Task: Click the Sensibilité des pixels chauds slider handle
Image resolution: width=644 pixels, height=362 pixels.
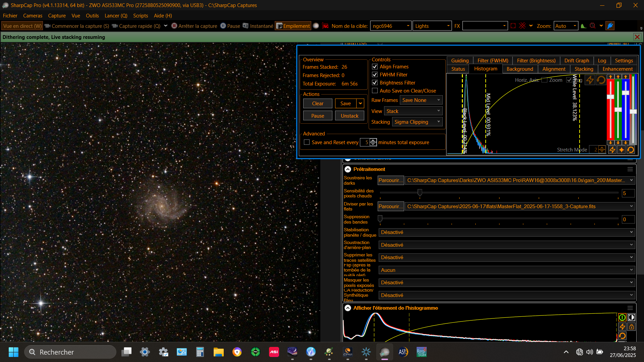Action: click(x=420, y=192)
